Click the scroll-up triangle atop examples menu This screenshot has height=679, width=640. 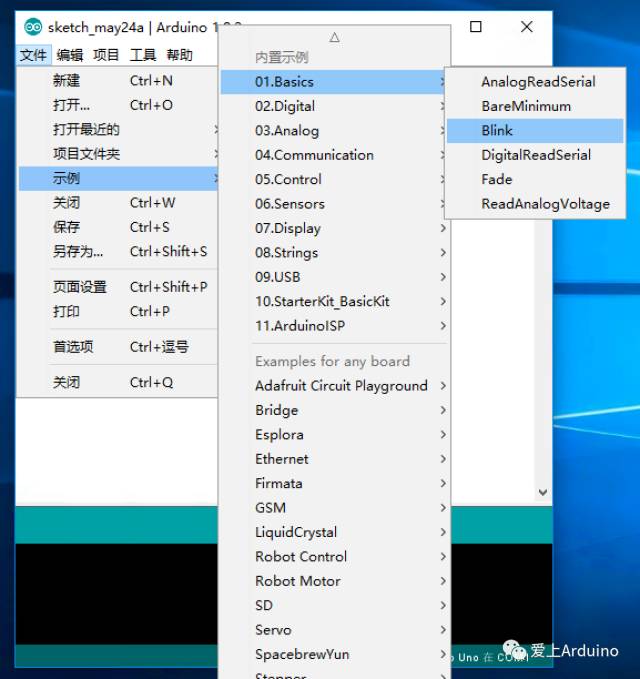334,37
